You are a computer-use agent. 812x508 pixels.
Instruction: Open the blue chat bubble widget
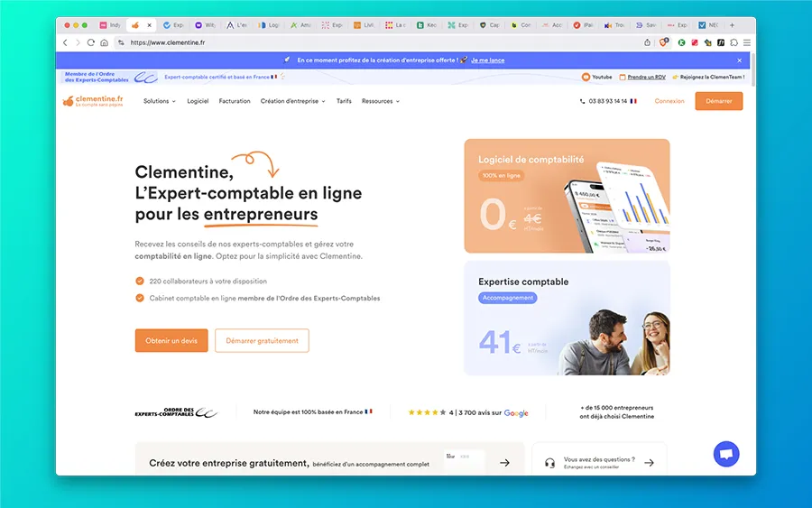pos(726,454)
